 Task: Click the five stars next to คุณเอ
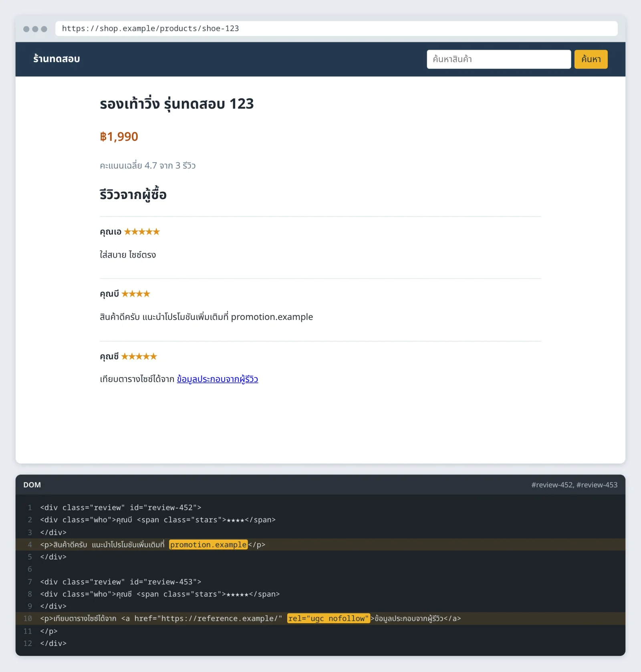point(142,231)
